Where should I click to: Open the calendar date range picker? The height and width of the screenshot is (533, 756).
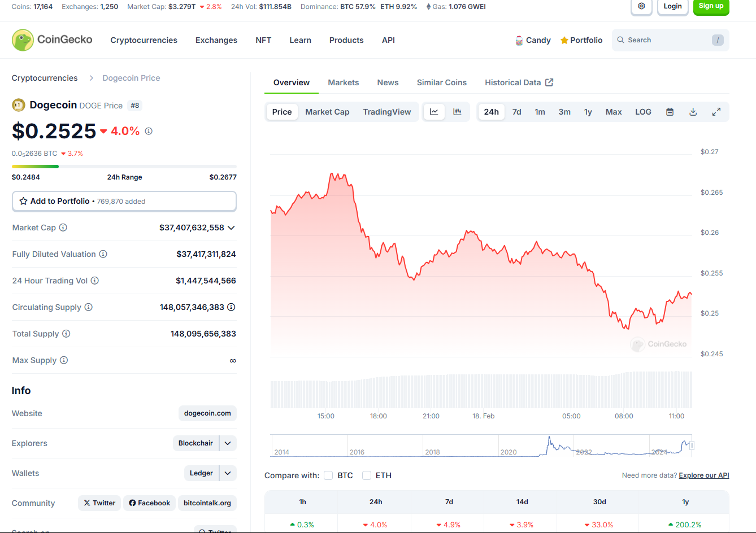tap(670, 112)
